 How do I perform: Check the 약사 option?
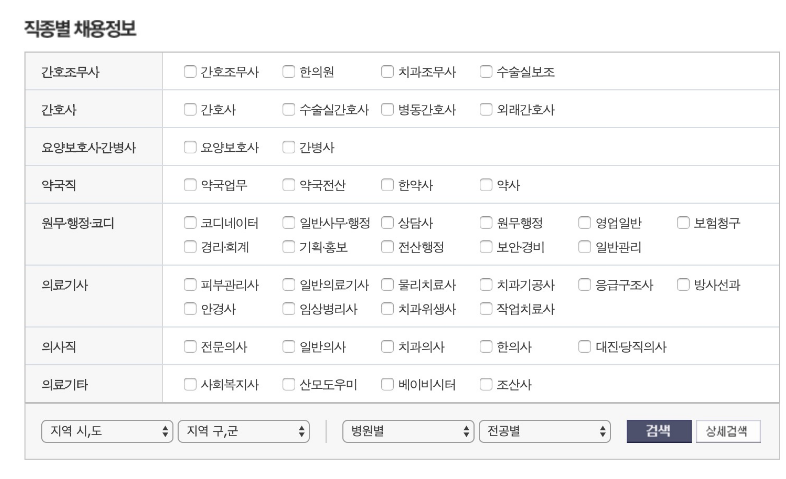click(x=486, y=185)
